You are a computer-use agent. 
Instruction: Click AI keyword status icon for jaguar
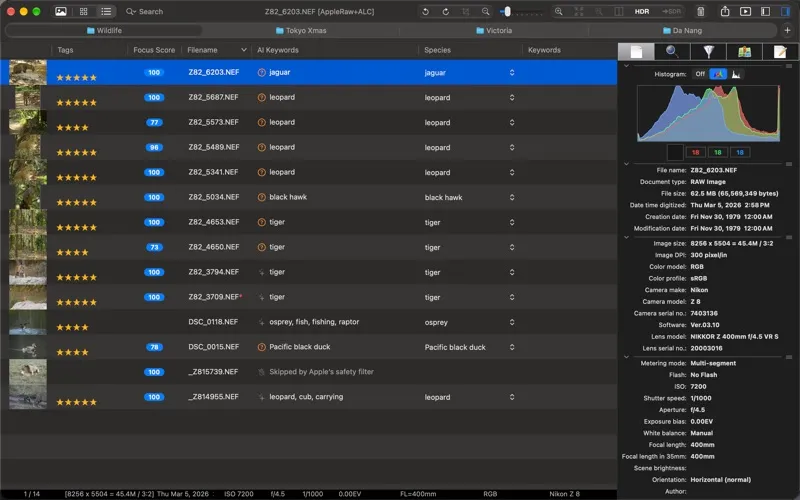coord(262,72)
